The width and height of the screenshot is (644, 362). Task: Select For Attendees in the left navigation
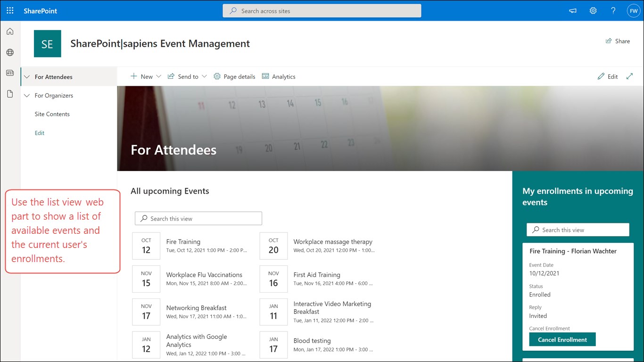coord(54,77)
